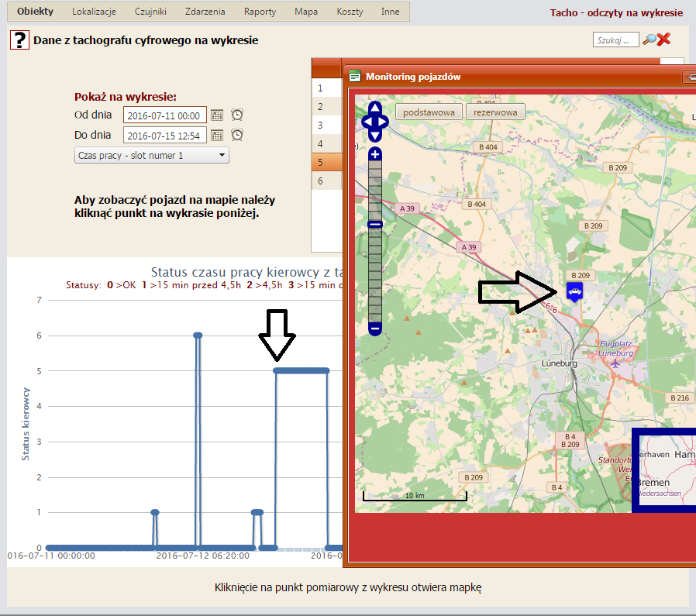Pan the map left with the arrow
This screenshot has height=616, width=696.
367,122
